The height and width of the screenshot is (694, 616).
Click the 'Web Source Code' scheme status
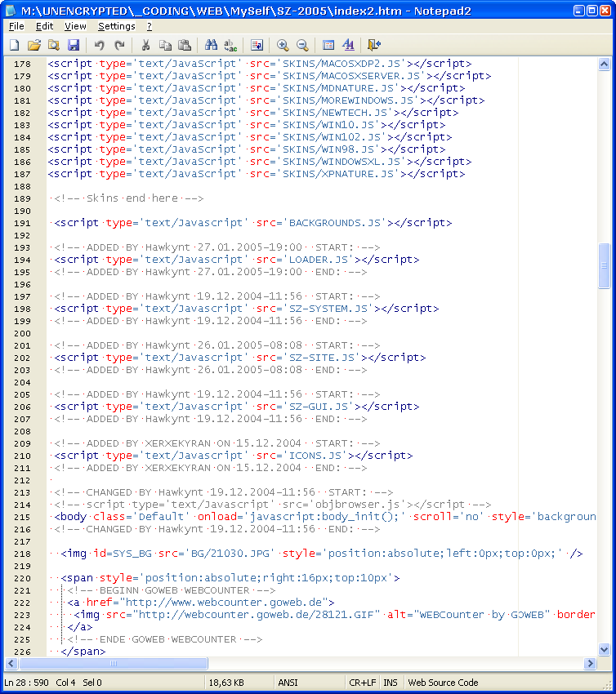tap(443, 683)
